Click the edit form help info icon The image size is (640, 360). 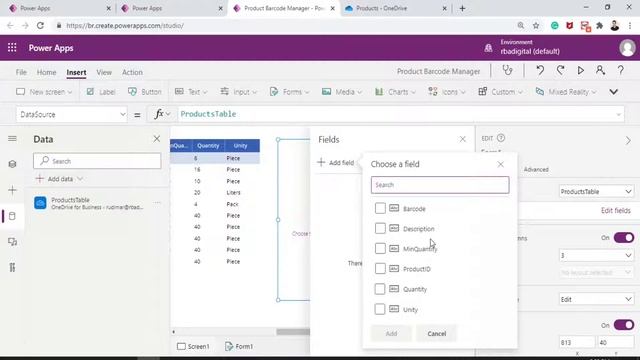tap(501, 138)
